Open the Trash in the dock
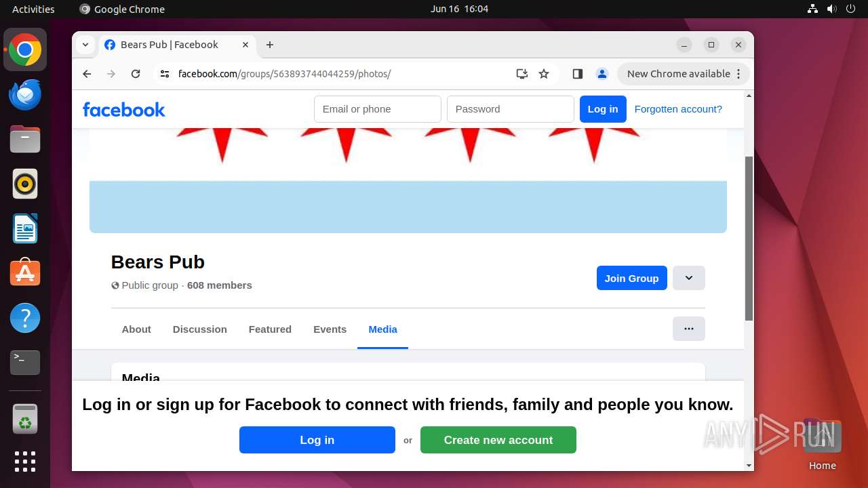The image size is (868, 488). click(x=25, y=419)
